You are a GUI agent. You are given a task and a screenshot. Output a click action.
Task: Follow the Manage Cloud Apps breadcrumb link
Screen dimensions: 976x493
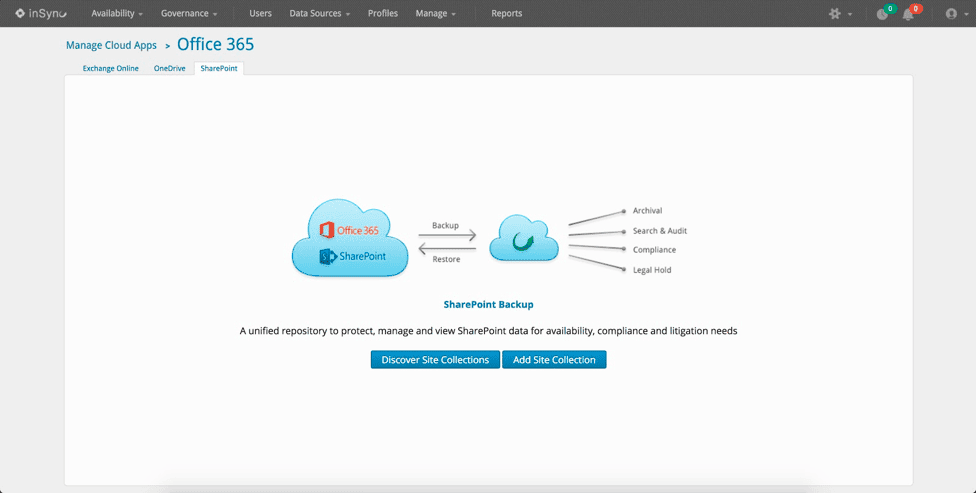111,45
